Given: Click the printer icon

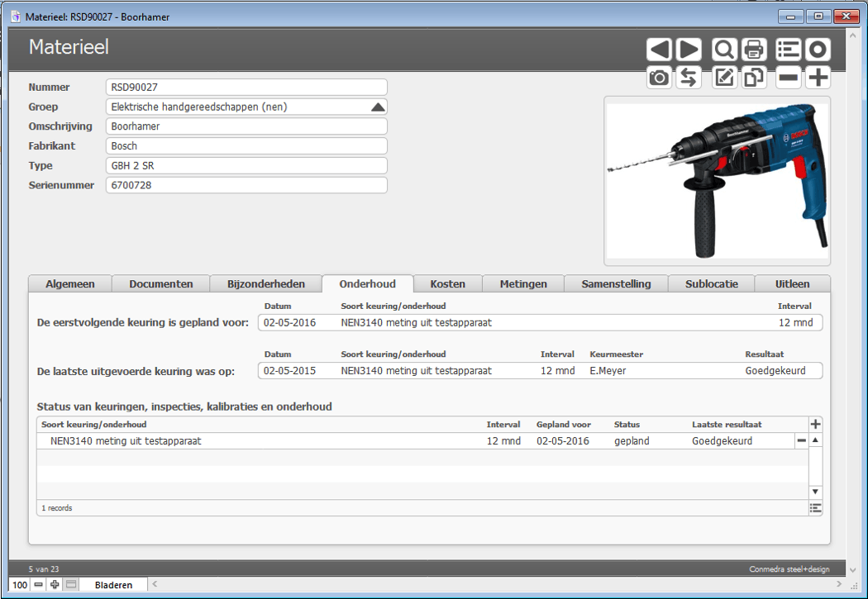Looking at the screenshot, I should click(753, 50).
